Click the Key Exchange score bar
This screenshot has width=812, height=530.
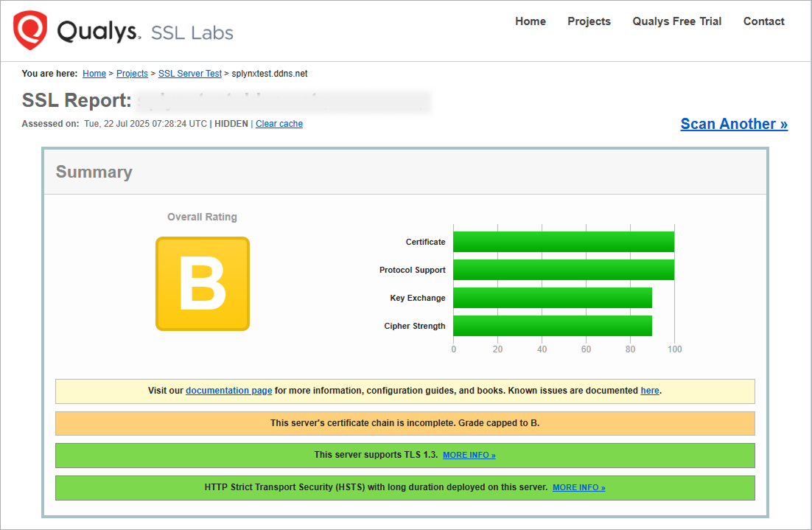click(553, 298)
